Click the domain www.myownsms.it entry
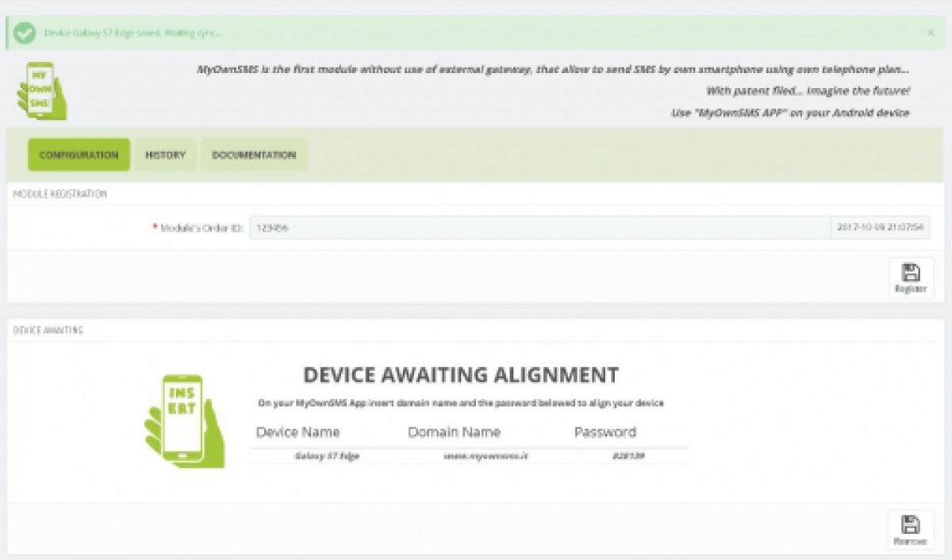Image resolution: width=952 pixels, height=560 pixels. click(x=486, y=456)
